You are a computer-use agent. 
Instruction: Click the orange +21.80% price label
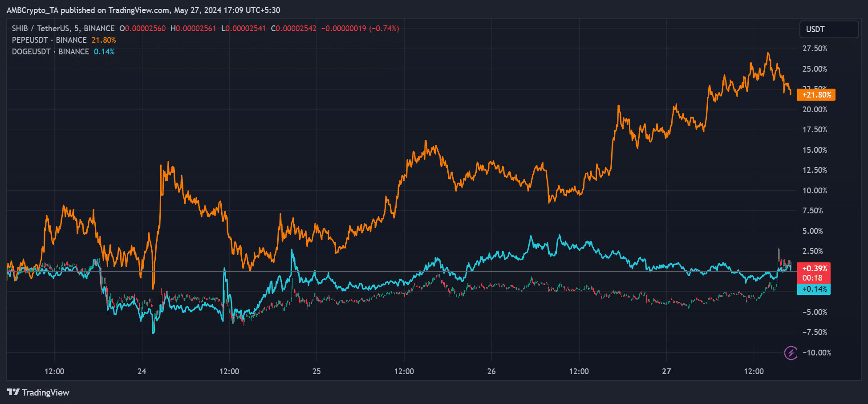tap(816, 95)
